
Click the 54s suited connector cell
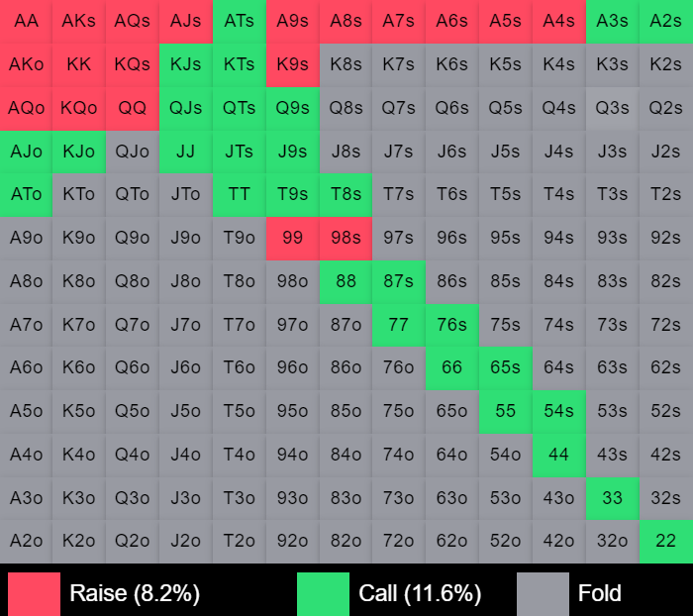(559, 411)
